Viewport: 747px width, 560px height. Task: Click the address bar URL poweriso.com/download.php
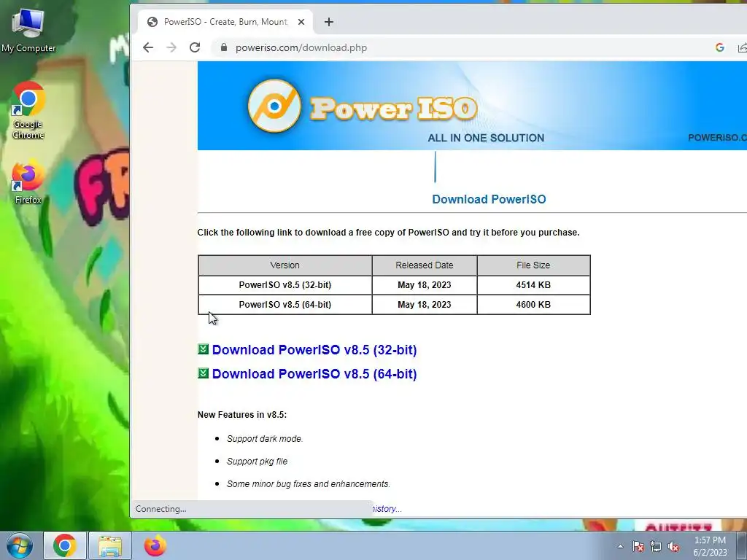pyautogui.click(x=301, y=47)
